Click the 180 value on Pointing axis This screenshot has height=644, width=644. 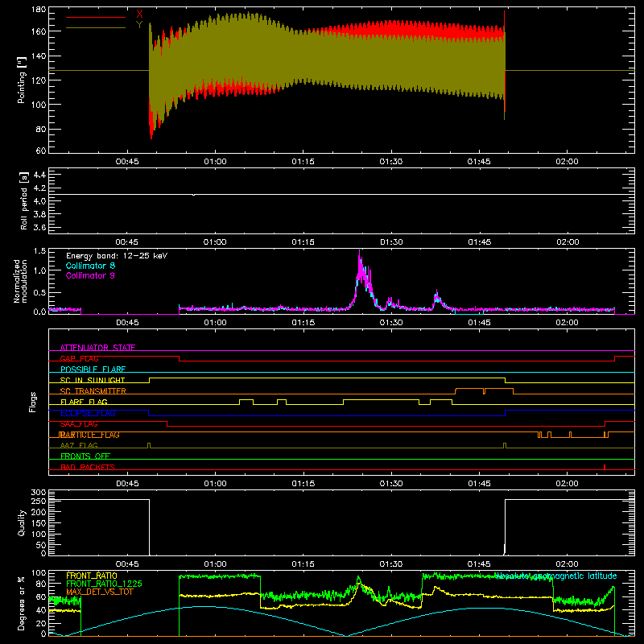39,10
